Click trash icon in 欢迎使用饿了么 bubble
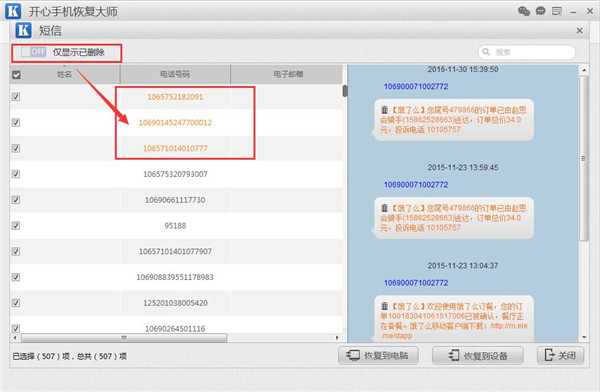Image resolution: width=600 pixels, height=392 pixels. click(385, 306)
